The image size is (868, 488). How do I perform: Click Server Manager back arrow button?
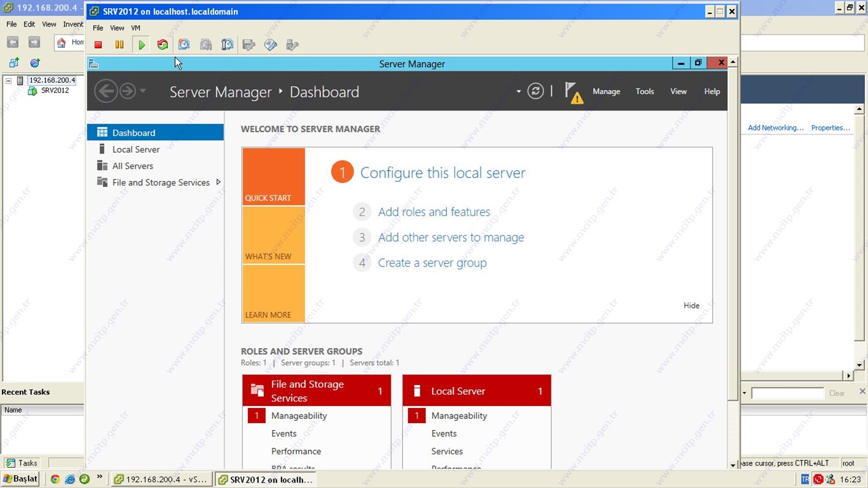point(106,91)
